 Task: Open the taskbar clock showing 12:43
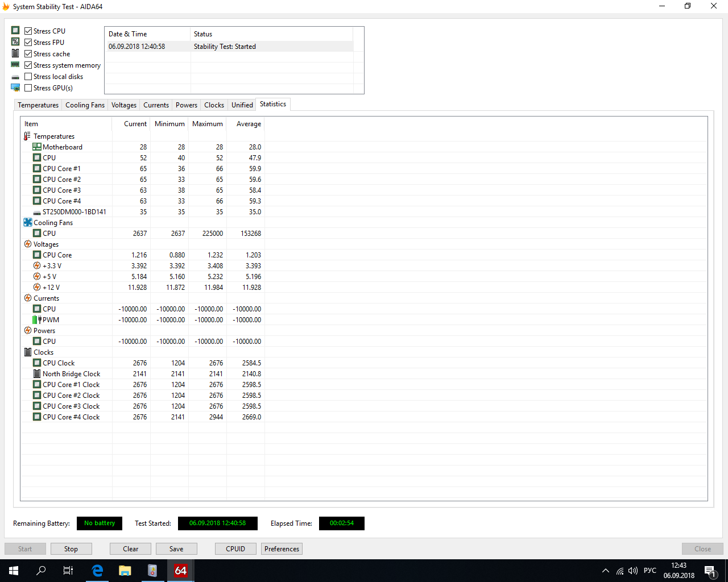pyautogui.click(x=679, y=571)
